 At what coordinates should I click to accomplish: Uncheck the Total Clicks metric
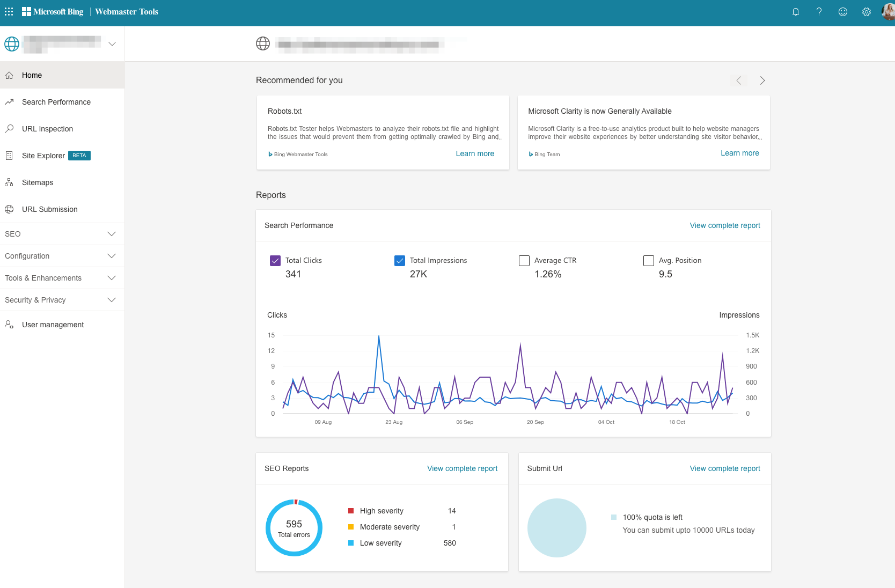tap(275, 260)
